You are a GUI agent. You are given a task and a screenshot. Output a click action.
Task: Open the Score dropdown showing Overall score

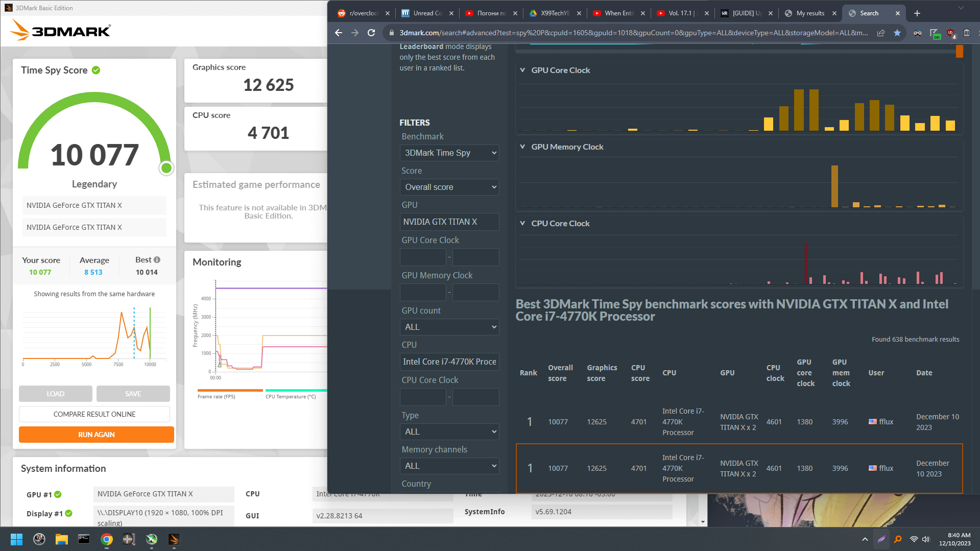click(449, 187)
